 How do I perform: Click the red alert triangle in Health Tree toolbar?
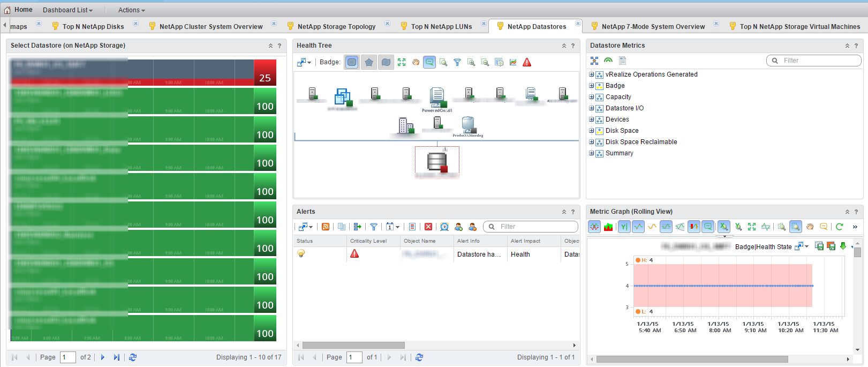click(x=527, y=62)
